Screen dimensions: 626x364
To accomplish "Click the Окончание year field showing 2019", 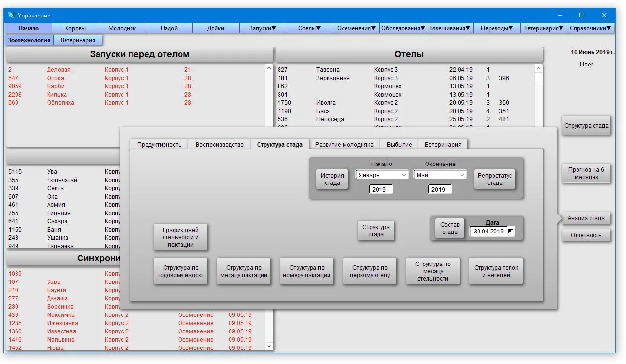I will coord(440,189).
